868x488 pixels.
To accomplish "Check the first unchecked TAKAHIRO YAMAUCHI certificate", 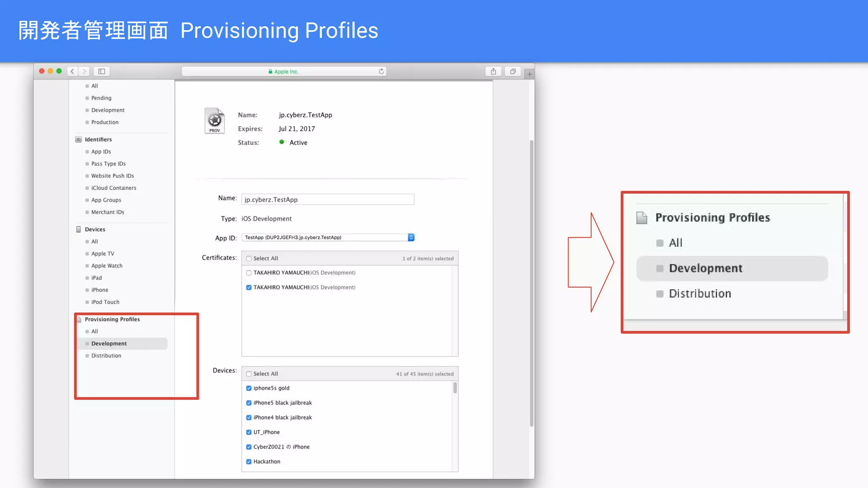I will [x=249, y=273].
